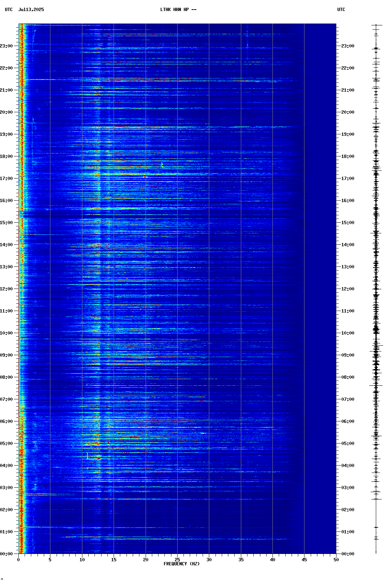Pick the 12:00 label on left time axis
The image size is (392, 583).
(6, 289)
